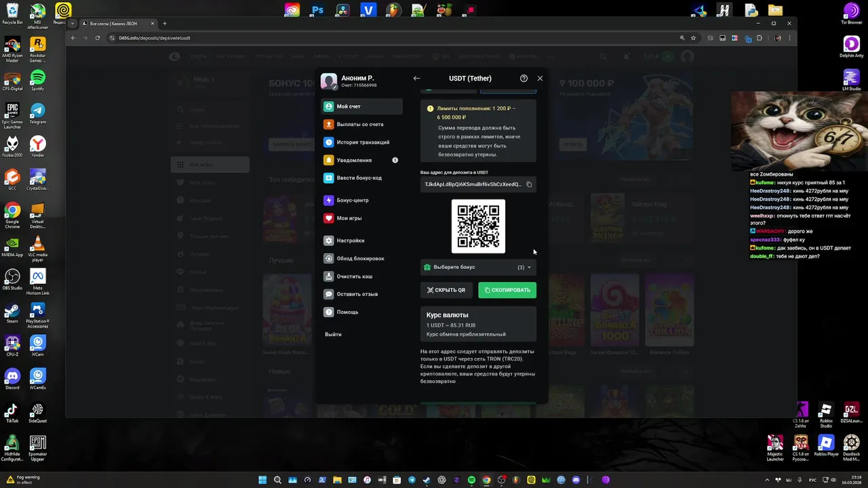Image resolution: width=868 pixels, height=488 pixels.
Task: Open Мой счет in the account menu
Action: tap(361, 106)
